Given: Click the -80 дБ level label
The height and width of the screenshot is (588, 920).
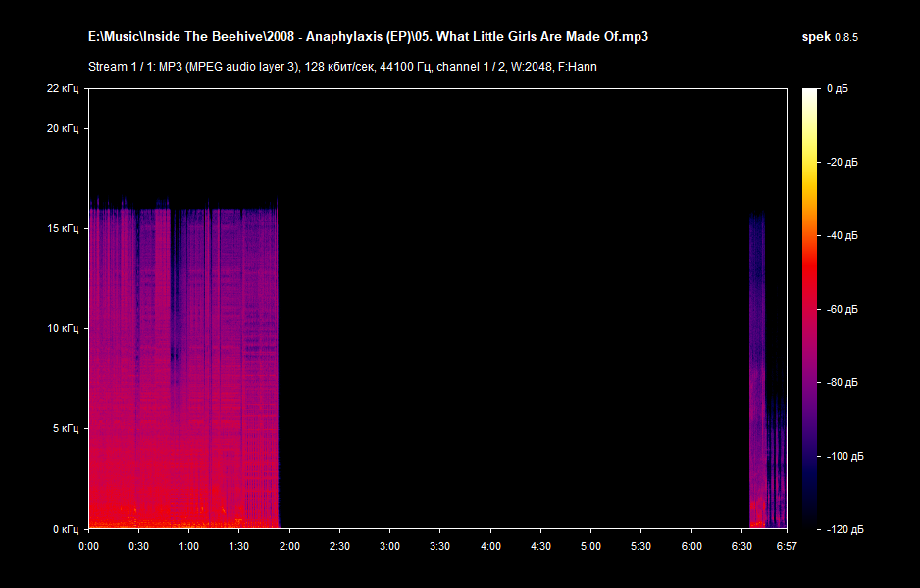Looking at the screenshot, I should [842, 383].
